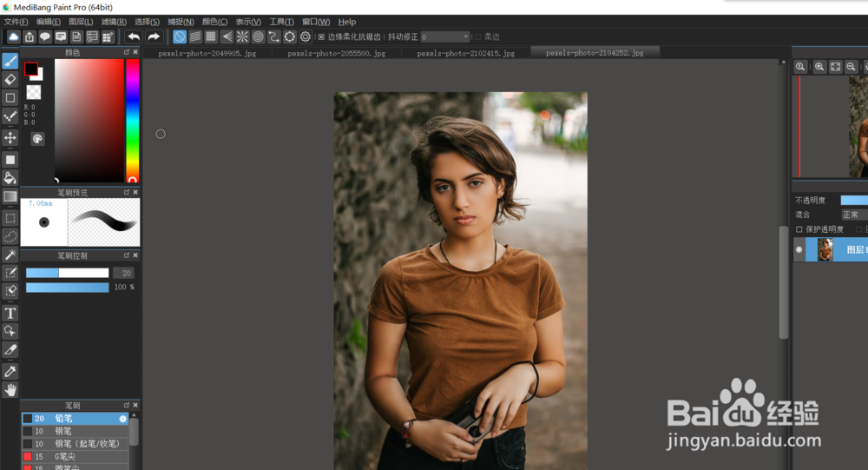Toggle the 保护透明度 checkbox
The image size is (868, 470).
pos(799,228)
